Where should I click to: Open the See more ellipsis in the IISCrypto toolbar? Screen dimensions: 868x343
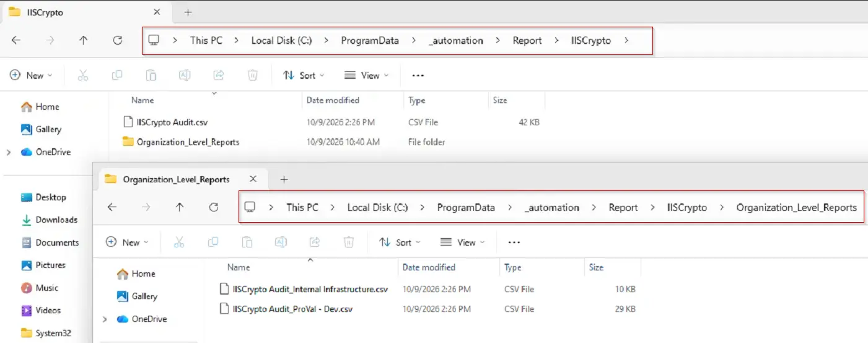click(x=418, y=76)
